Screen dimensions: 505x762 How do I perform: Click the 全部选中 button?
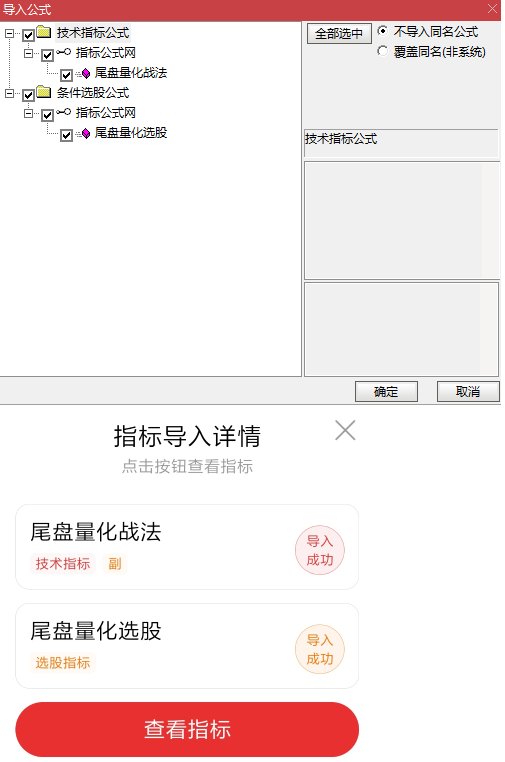[339, 34]
